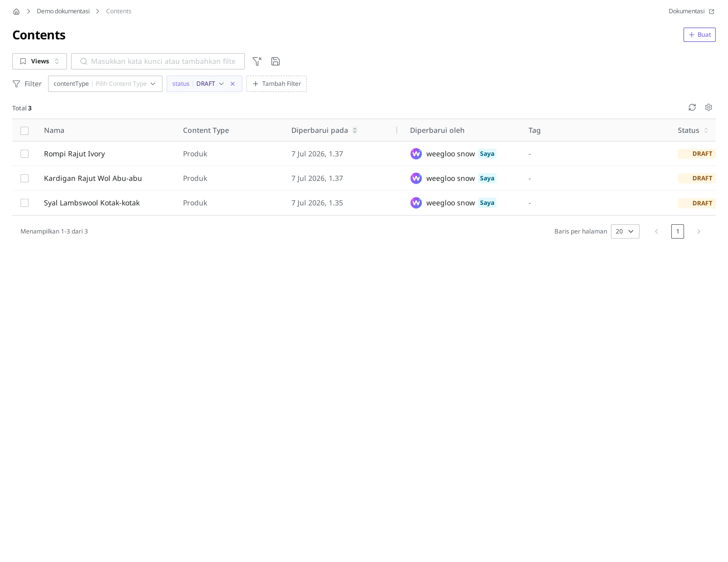Click DRAFT badge for Kardigan Rajut
728x562 pixels.
click(697, 178)
